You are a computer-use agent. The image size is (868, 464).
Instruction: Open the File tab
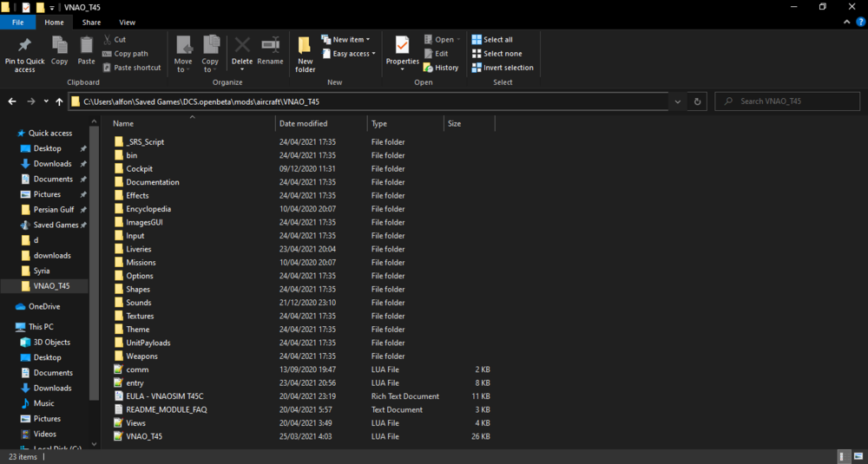pyautogui.click(x=17, y=23)
